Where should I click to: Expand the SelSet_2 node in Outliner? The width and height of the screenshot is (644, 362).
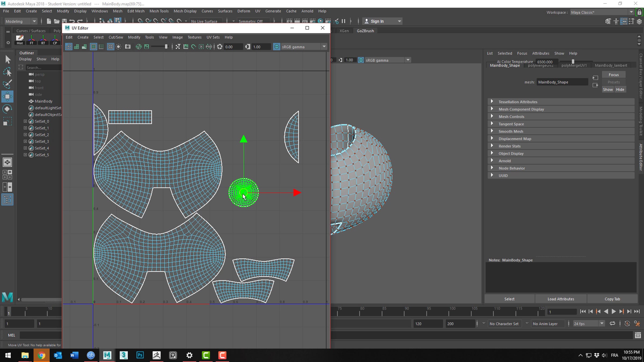point(25,135)
